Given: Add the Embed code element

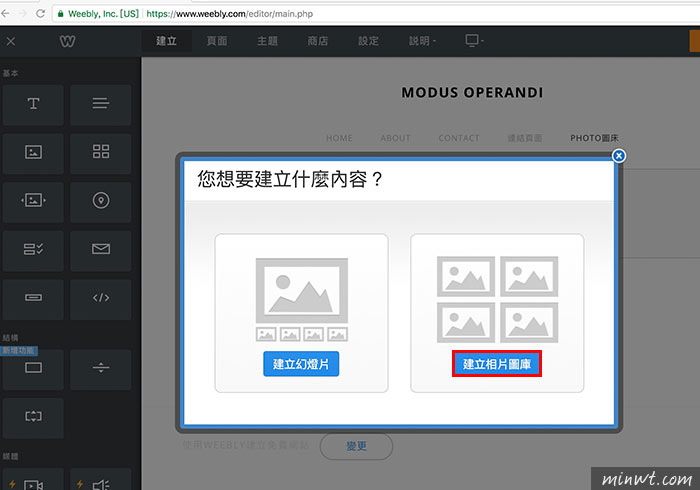Looking at the screenshot, I should (100, 299).
